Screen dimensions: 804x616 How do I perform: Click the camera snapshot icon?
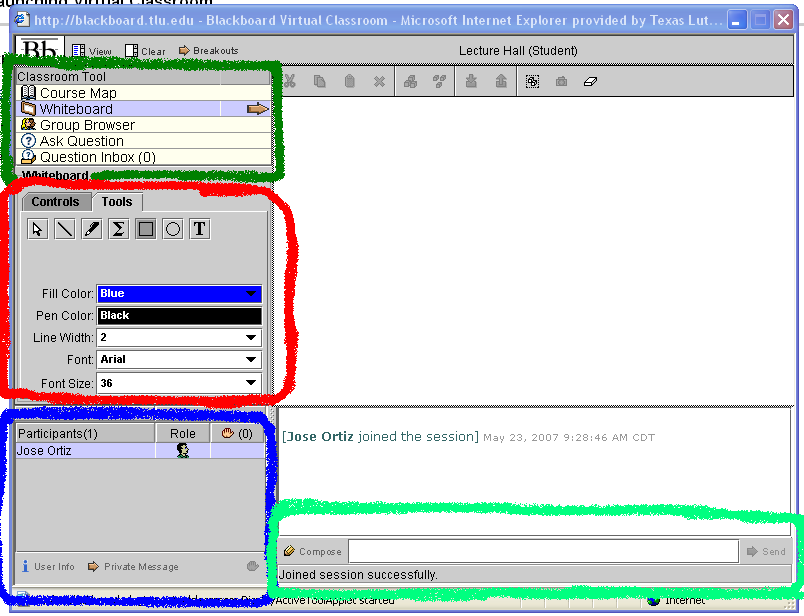click(561, 81)
